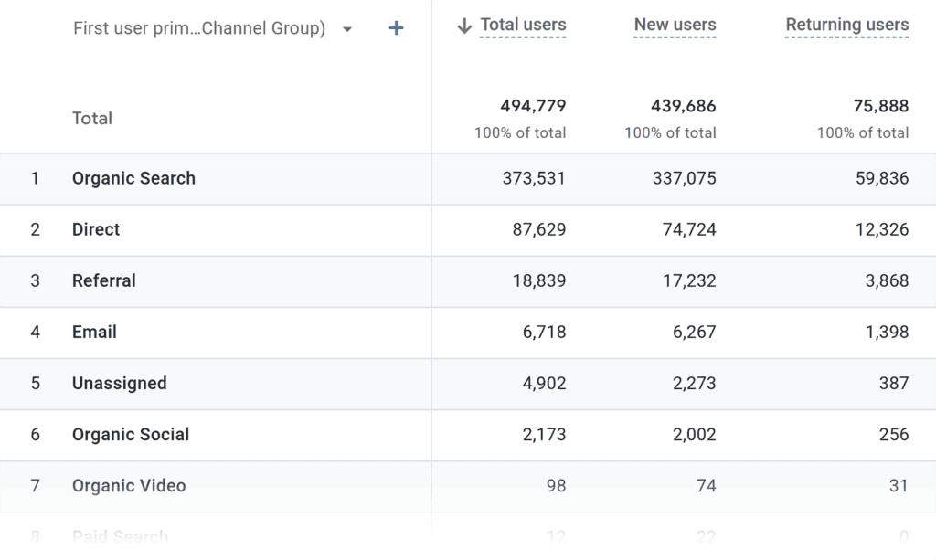Click the sort arrow beside Total users
This screenshot has width=936, height=560.
tap(463, 26)
